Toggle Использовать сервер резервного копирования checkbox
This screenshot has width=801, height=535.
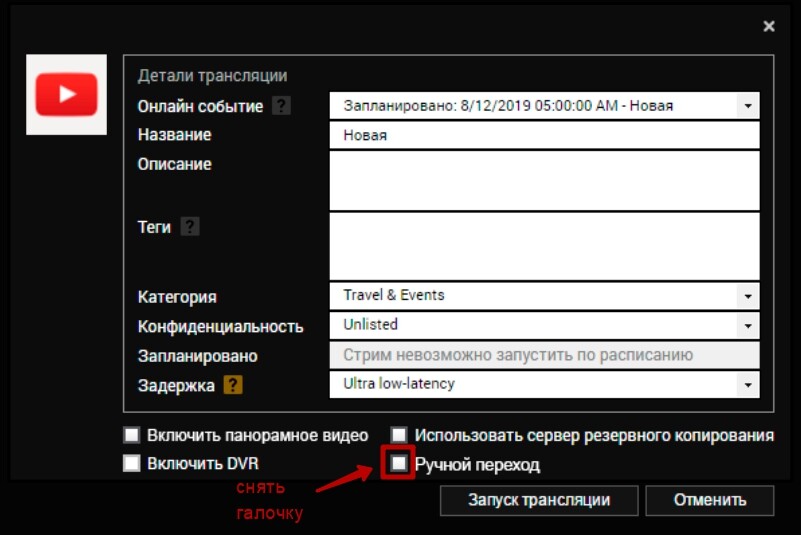point(399,435)
